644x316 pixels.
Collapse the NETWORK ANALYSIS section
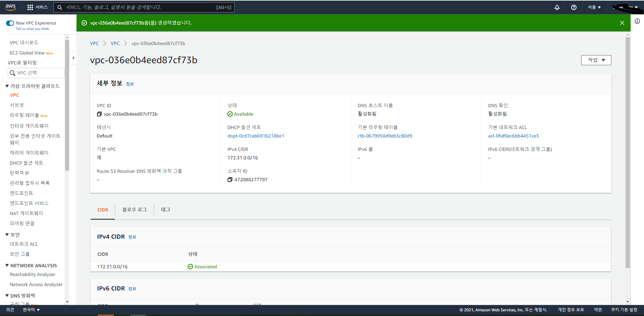[x=7, y=266]
